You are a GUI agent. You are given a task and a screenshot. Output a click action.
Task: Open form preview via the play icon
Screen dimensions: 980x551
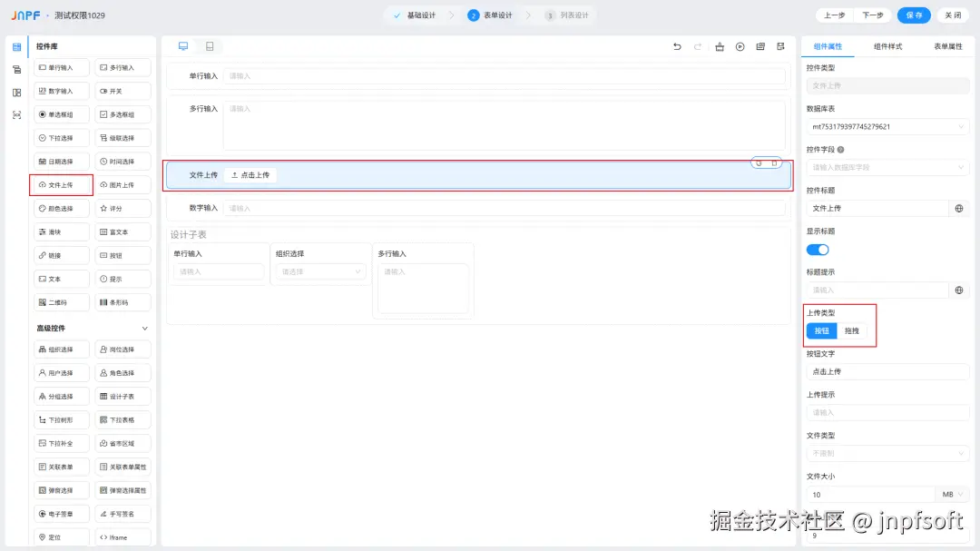coord(740,46)
